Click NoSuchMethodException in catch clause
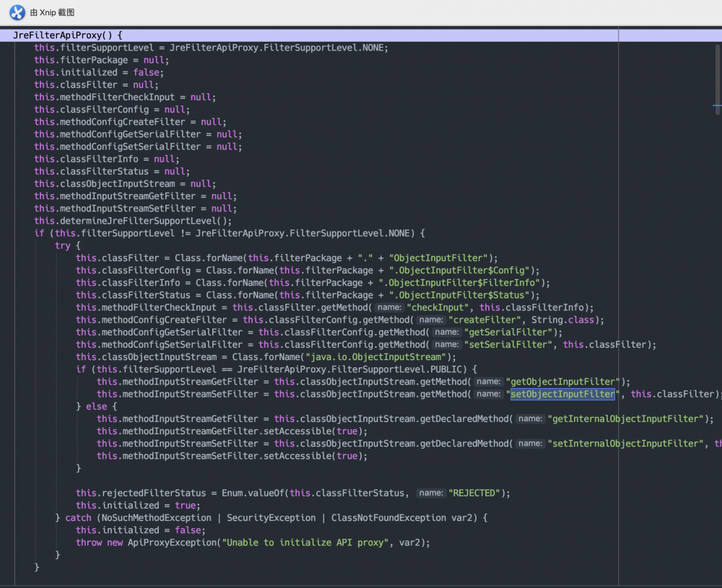 coord(157,518)
